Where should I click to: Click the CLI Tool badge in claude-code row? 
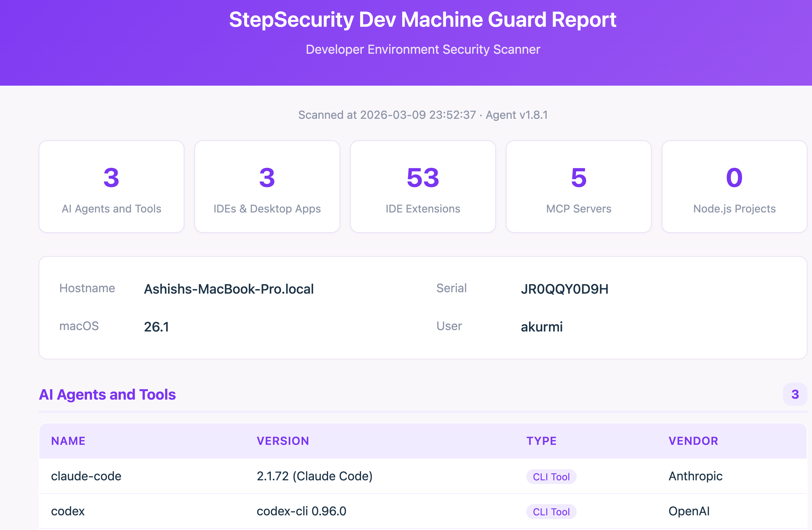(x=551, y=477)
